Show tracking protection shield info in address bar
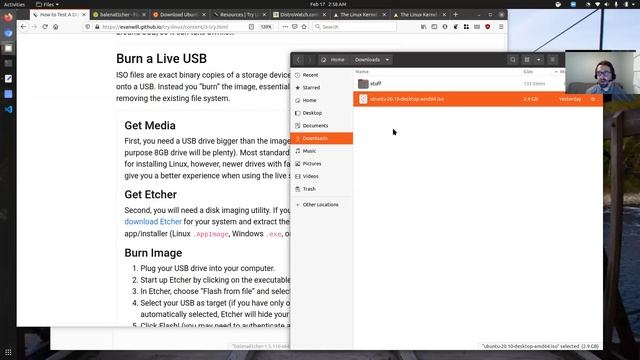The image size is (640, 360). (x=87, y=27)
